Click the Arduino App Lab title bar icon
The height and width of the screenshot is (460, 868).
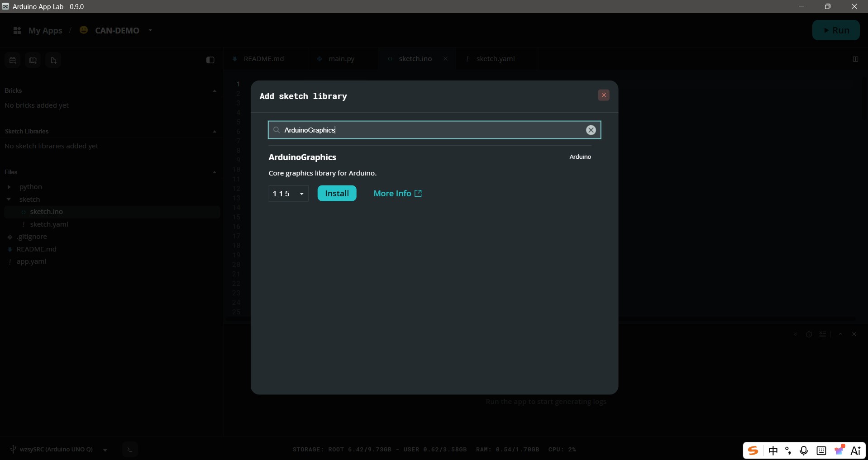click(x=5, y=6)
